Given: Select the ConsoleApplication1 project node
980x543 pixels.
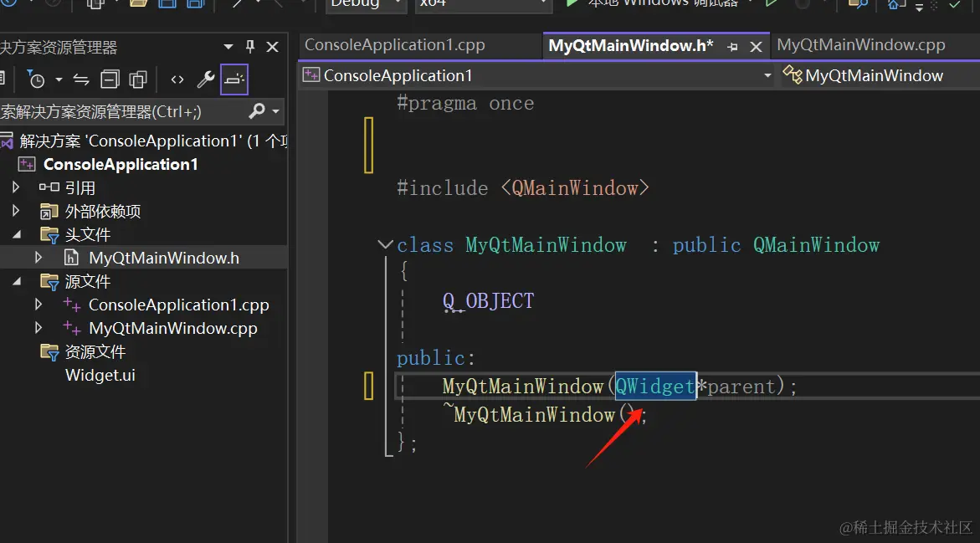Looking at the screenshot, I should click(x=121, y=164).
